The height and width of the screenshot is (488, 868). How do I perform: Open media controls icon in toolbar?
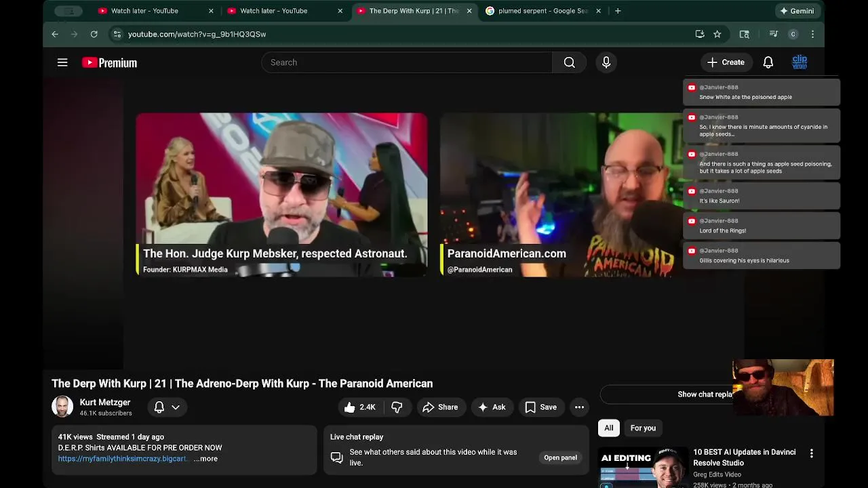773,34
